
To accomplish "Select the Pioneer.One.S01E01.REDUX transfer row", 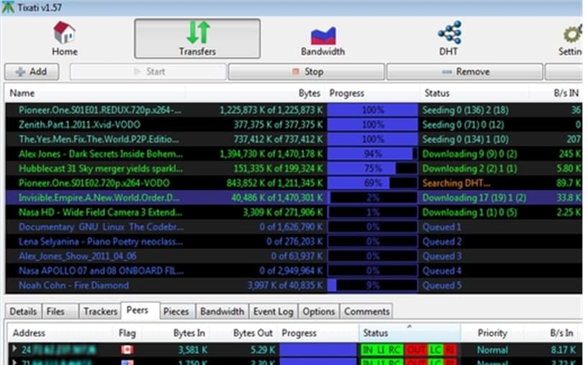I will [294, 110].
